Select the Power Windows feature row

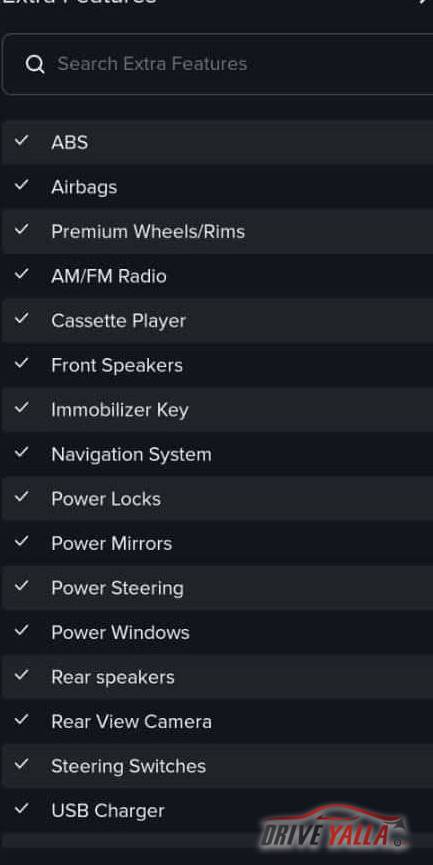tap(218, 633)
